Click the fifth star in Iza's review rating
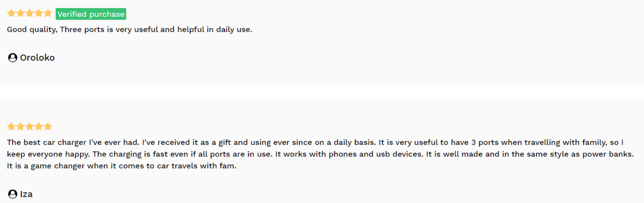Viewport: 644px width, 203px height. (48, 126)
